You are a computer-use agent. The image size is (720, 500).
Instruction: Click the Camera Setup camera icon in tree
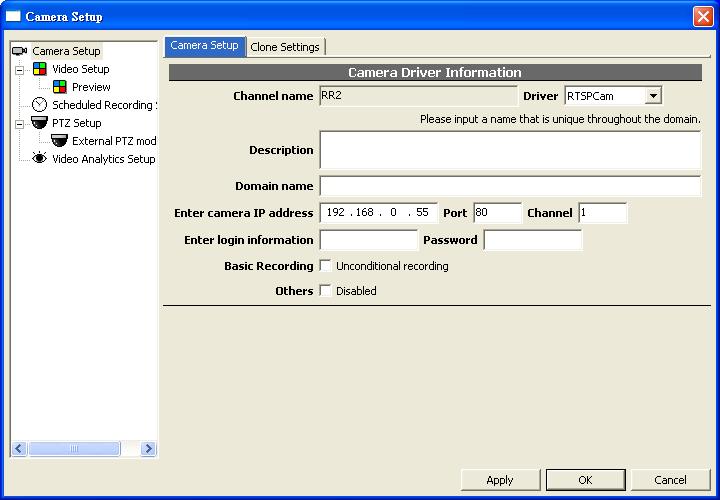click(20, 51)
